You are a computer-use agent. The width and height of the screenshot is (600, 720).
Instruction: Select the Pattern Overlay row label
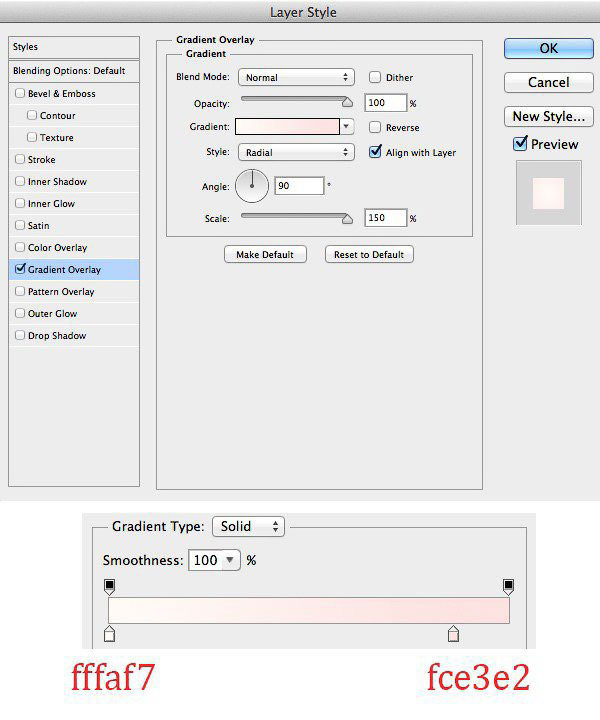click(61, 292)
